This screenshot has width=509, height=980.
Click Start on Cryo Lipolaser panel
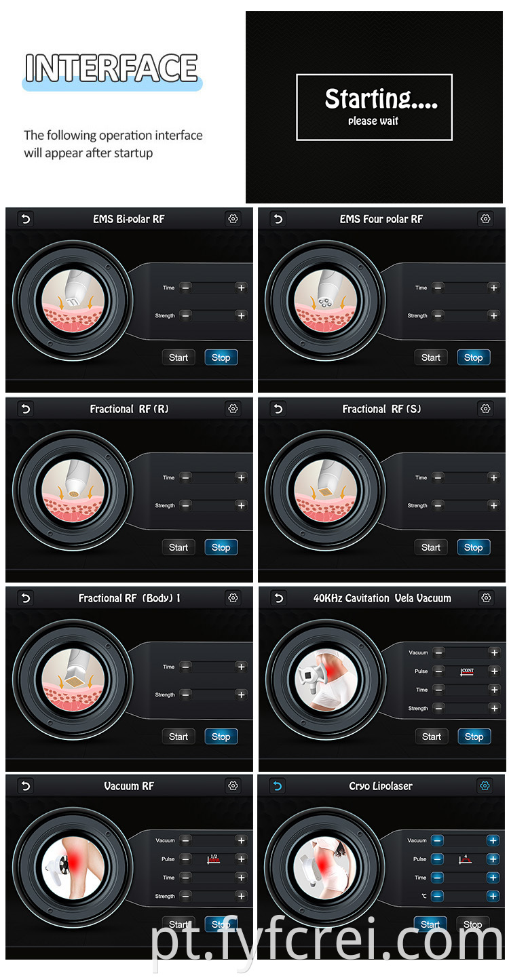click(430, 924)
